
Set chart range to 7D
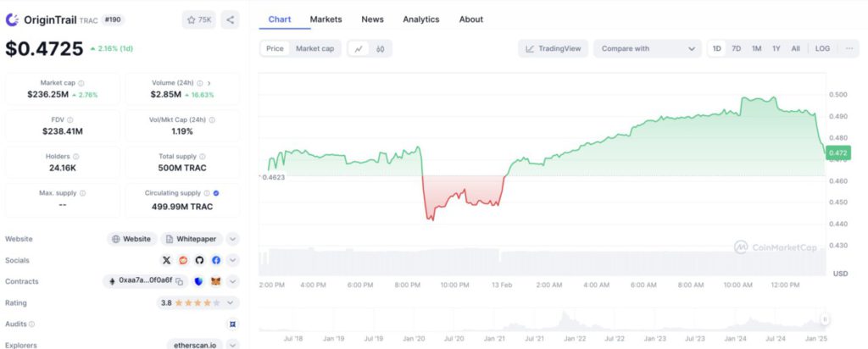pyautogui.click(x=737, y=48)
